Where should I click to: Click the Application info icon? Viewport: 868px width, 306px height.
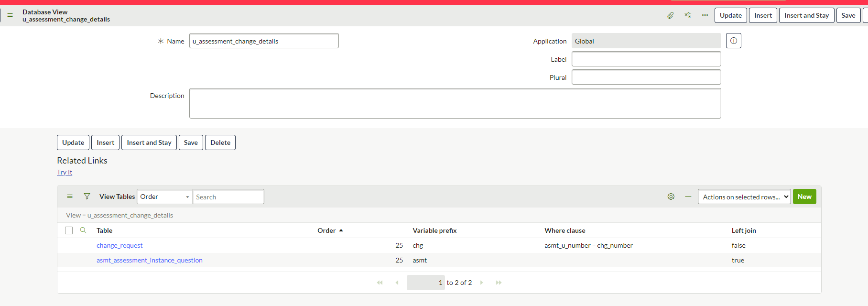[734, 41]
